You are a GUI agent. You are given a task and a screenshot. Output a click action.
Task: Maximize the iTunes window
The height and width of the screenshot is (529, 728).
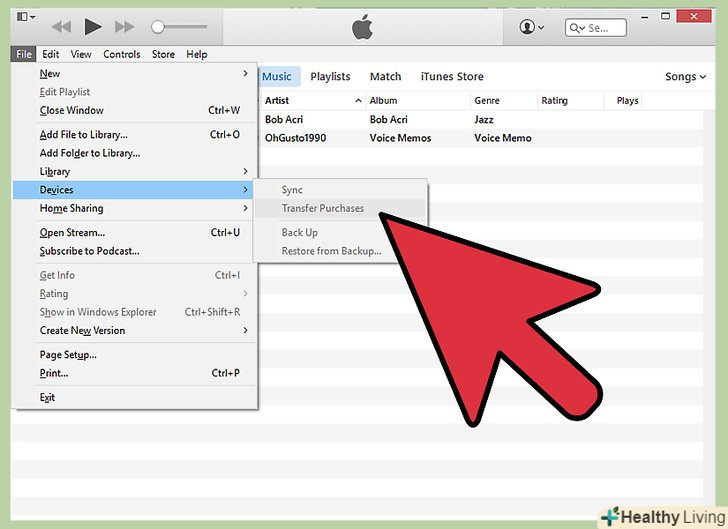click(665, 17)
